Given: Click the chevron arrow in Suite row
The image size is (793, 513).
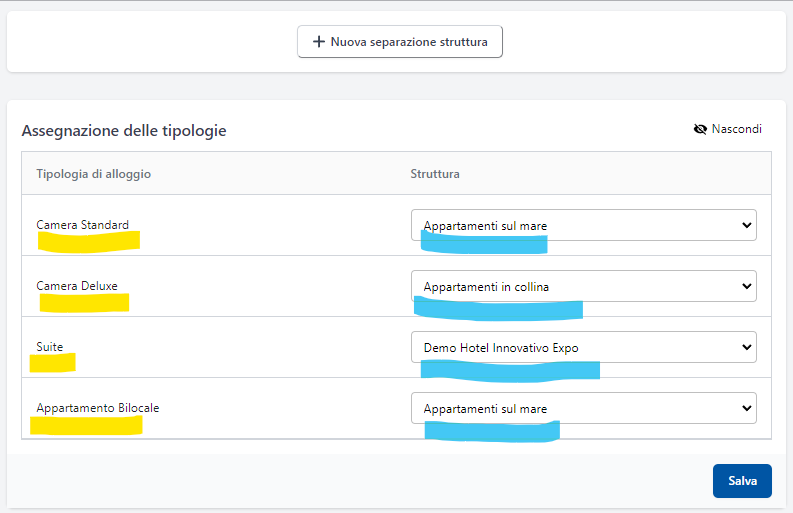Looking at the screenshot, I should 746,348.
